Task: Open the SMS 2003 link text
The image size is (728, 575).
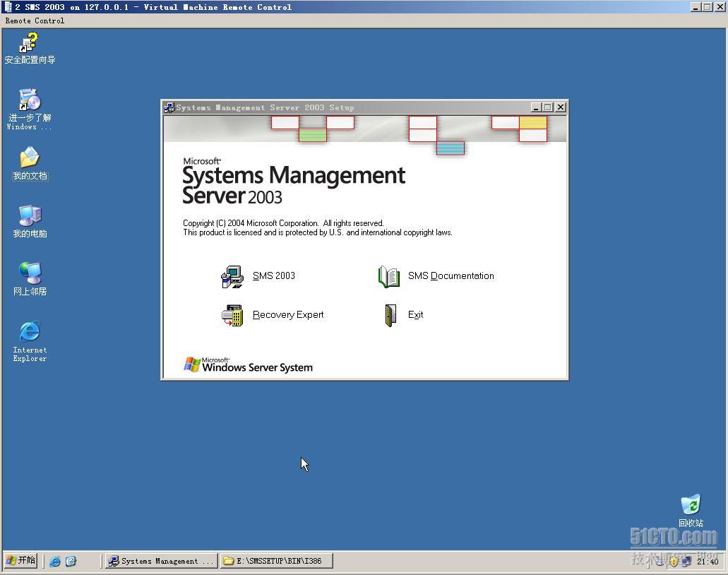Action: click(274, 276)
